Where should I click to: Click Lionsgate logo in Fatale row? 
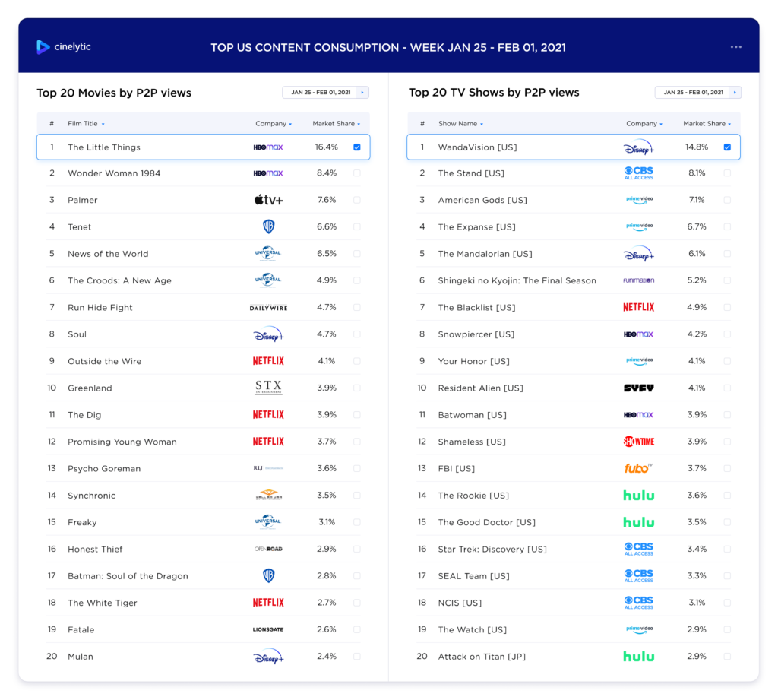point(268,629)
